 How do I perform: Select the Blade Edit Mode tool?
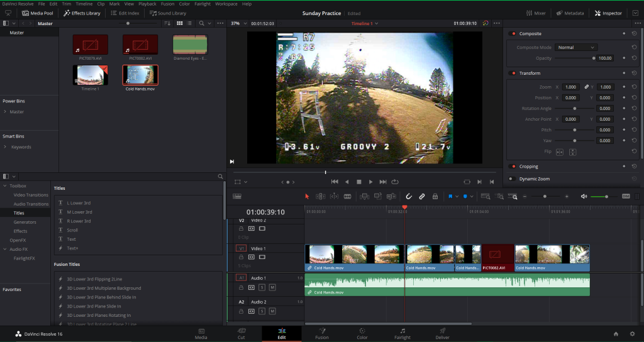click(x=347, y=197)
